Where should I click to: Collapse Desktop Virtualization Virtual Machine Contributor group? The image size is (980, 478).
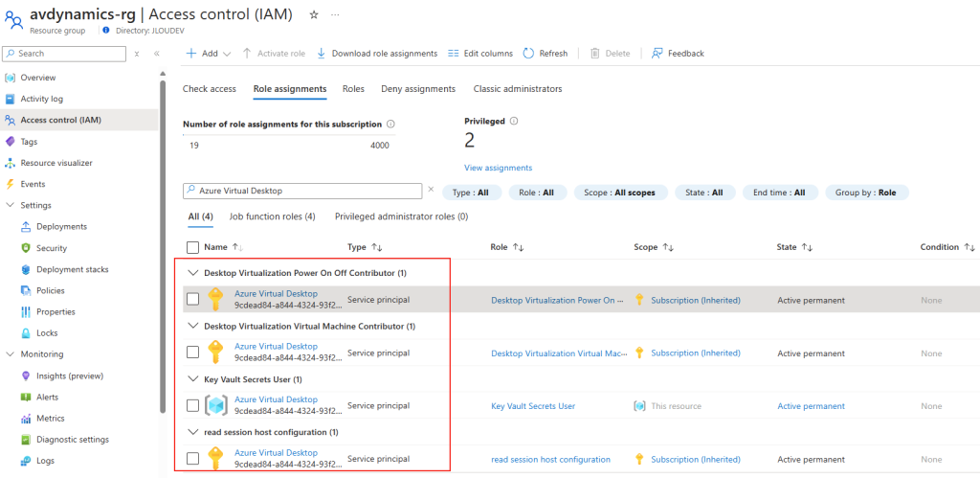(191, 326)
